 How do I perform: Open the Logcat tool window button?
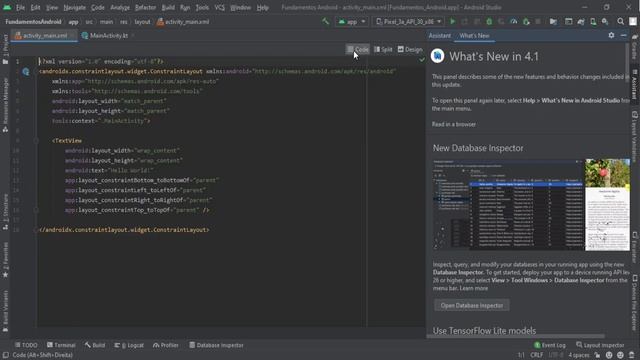tap(129, 345)
